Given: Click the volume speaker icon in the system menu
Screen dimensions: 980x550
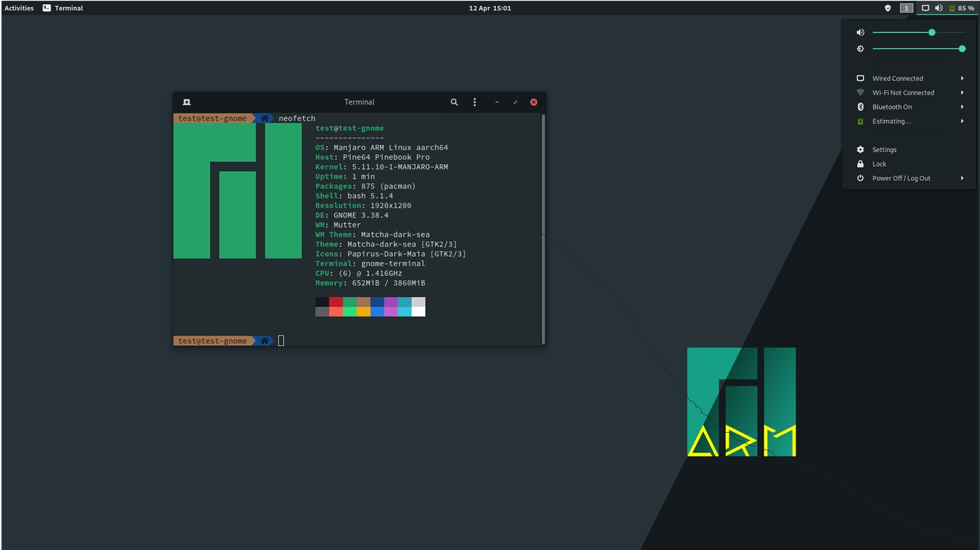Looking at the screenshot, I should (x=860, y=33).
